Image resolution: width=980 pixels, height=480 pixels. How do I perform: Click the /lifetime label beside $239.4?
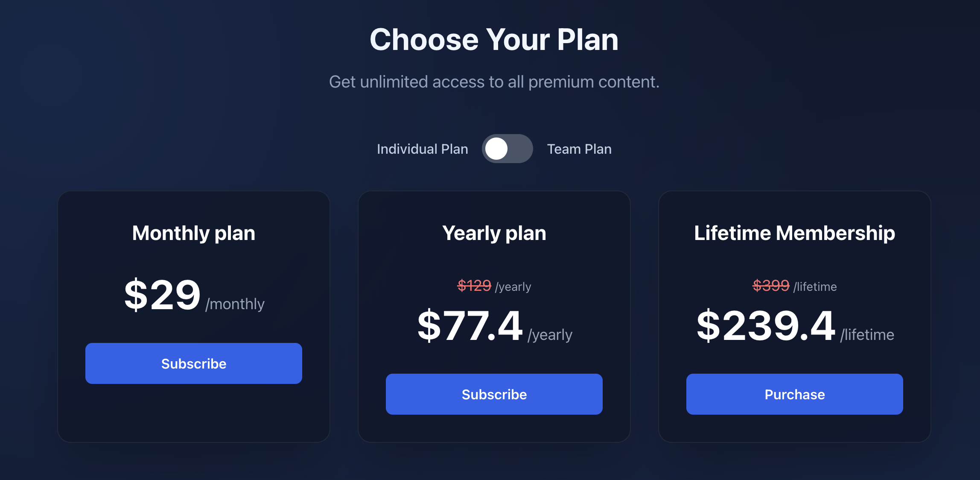[867, 335]
